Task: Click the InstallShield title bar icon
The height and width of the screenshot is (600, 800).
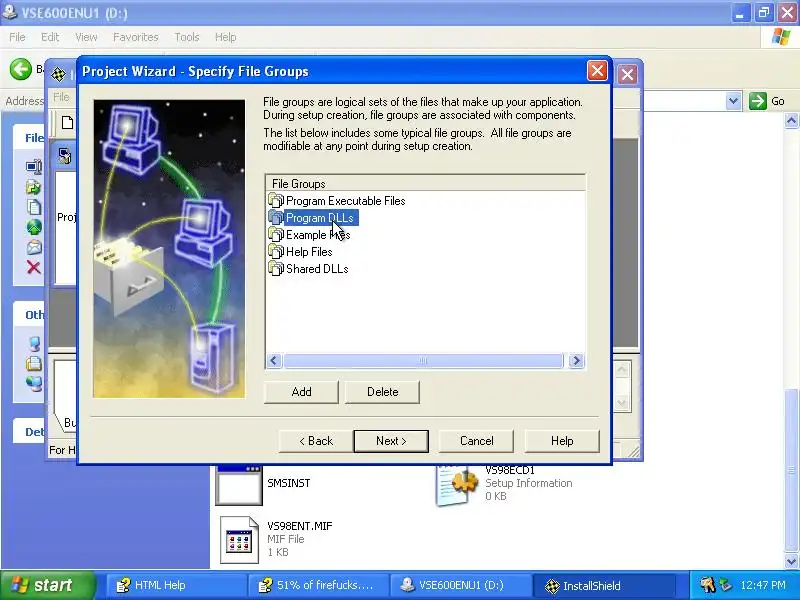Action: click(59, 74)
